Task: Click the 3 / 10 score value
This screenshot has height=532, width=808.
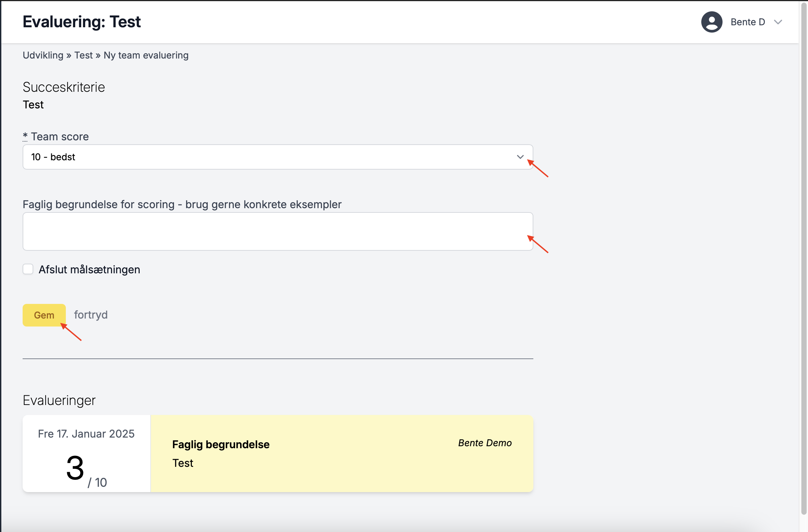Action: 86,471
